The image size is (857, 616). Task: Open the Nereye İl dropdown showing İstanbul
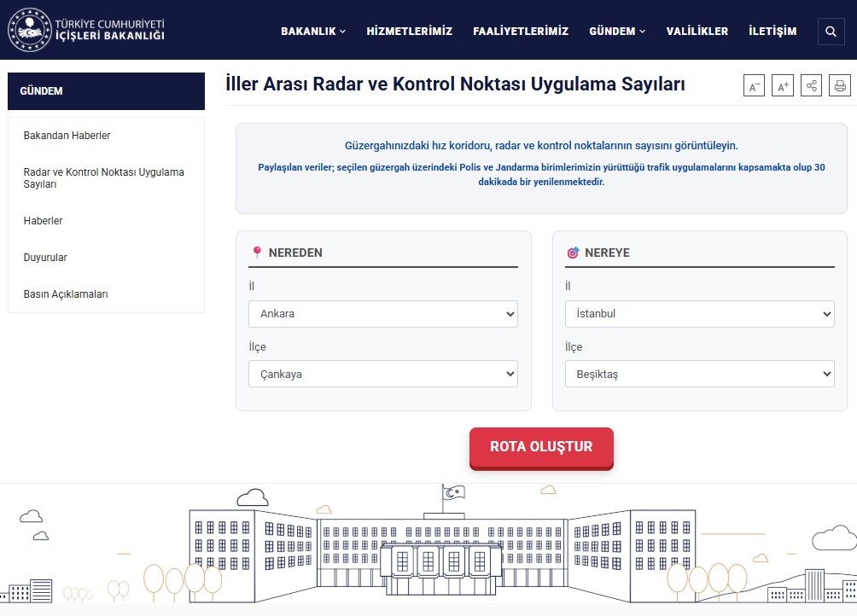click(699, 314)
